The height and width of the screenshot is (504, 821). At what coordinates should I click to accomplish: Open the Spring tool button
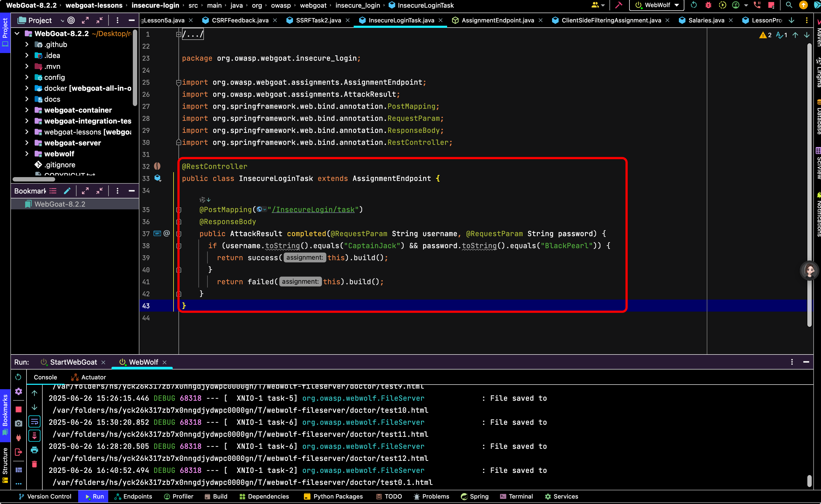point(475,496)
